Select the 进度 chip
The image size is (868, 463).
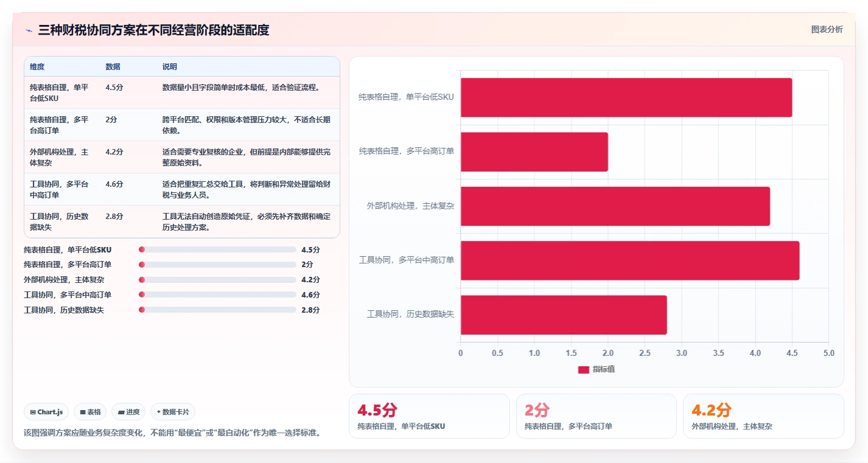point(128,412)
